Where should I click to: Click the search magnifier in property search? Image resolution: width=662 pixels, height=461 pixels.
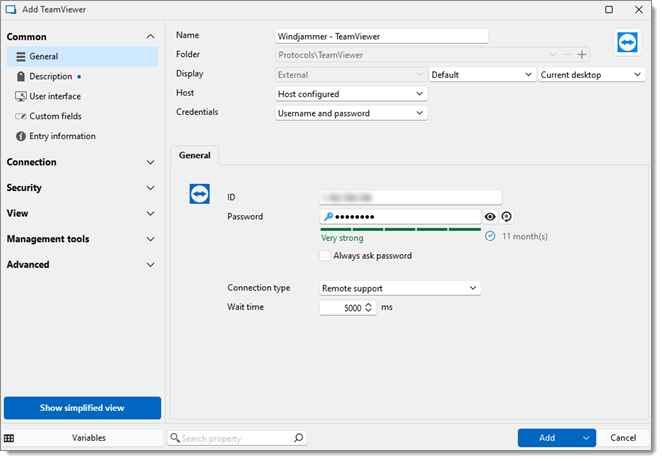pos(298,438)
